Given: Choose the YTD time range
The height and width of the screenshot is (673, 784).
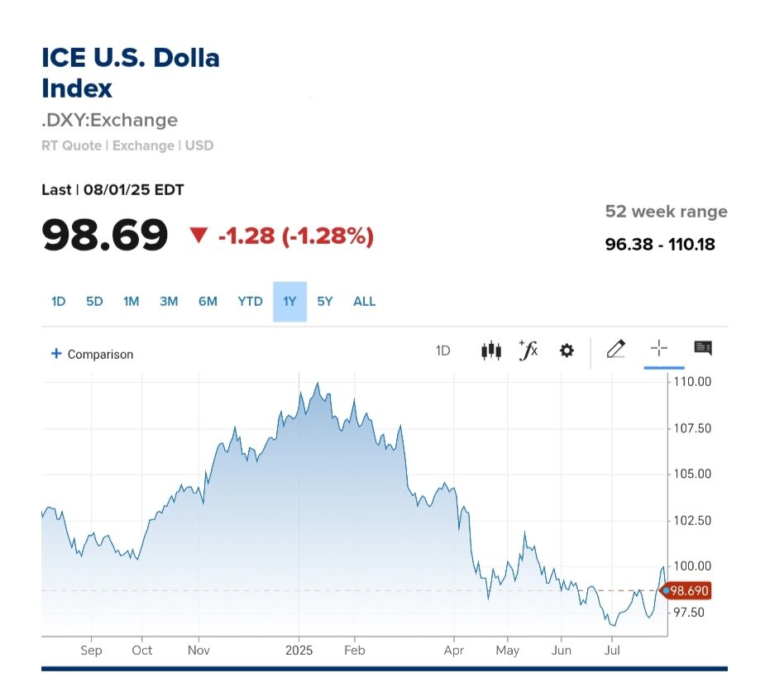Looking at the screenshot, I should (x=250, y=302).
